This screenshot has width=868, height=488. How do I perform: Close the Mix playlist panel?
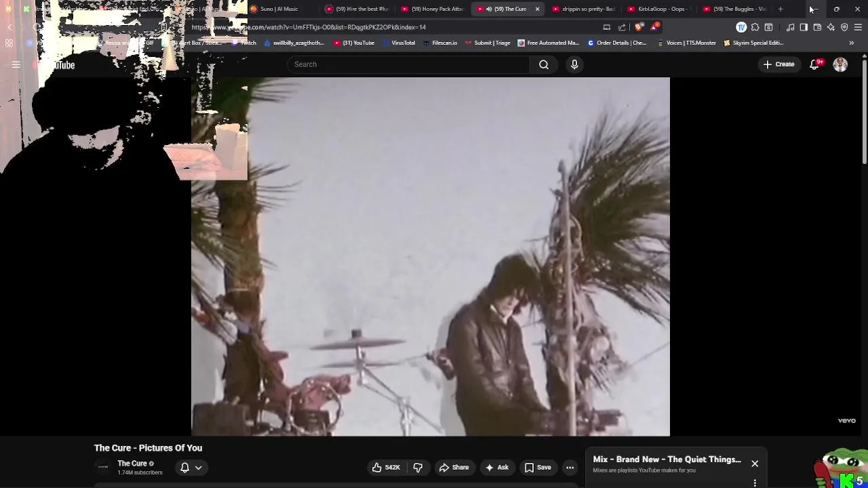point(755,464)
